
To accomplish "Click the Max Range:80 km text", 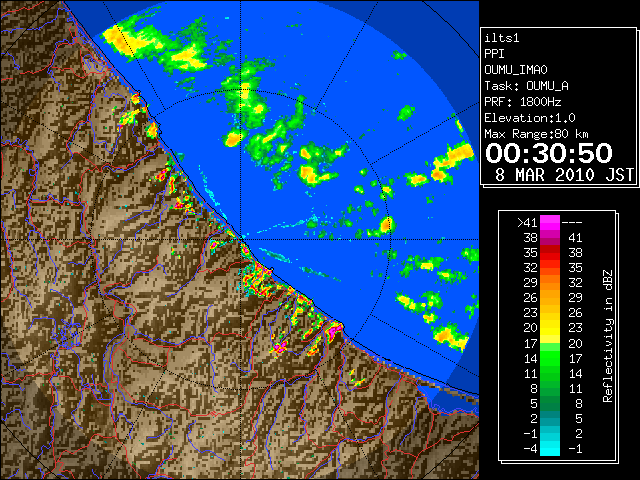I will (x=536, y=134).
